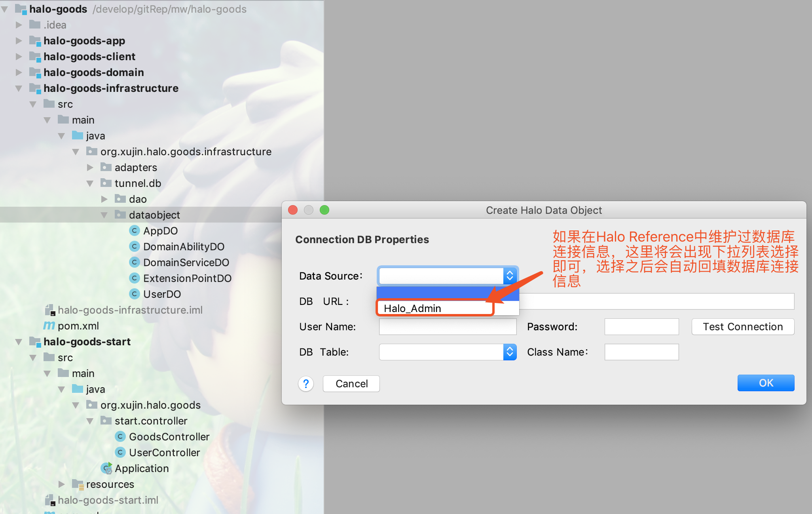Click the resources folder icon

pyautogui.click(x=78, y=484)
